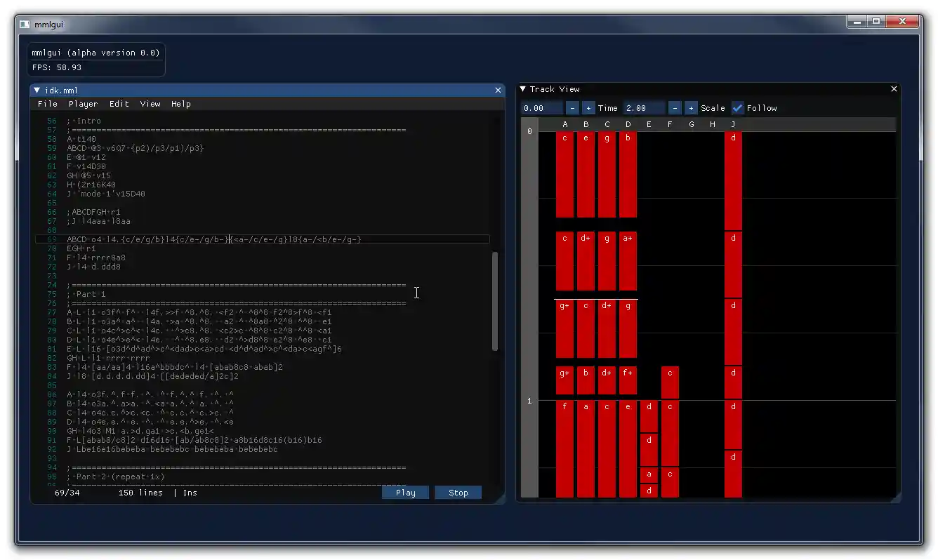
Task: Click the editor scrollbar thumb
Action: [x=495, y=295]
